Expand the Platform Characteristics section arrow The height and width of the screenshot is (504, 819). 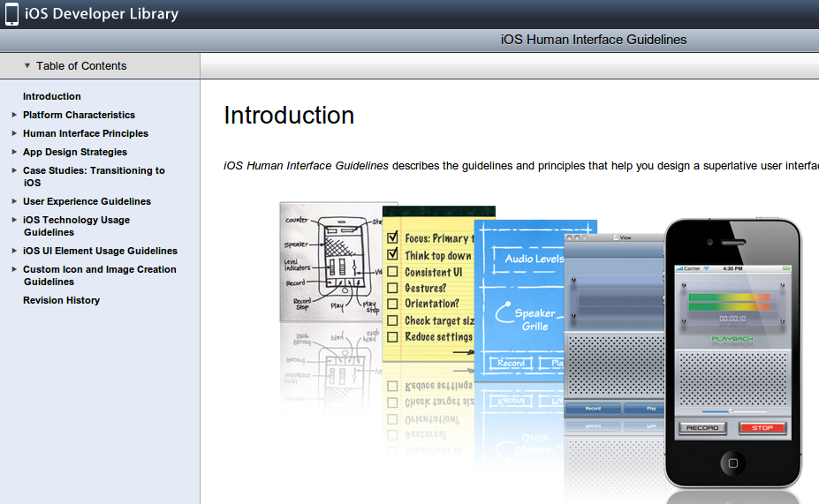[14, 115]
